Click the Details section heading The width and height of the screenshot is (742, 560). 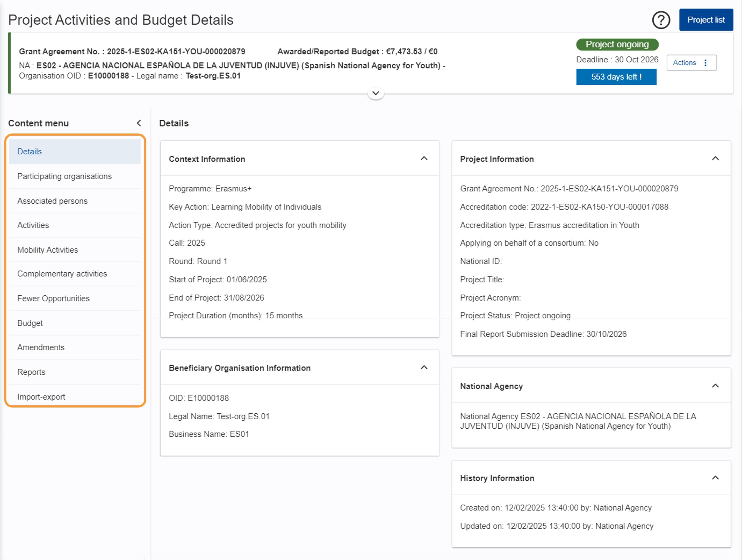tap(174, 123)
